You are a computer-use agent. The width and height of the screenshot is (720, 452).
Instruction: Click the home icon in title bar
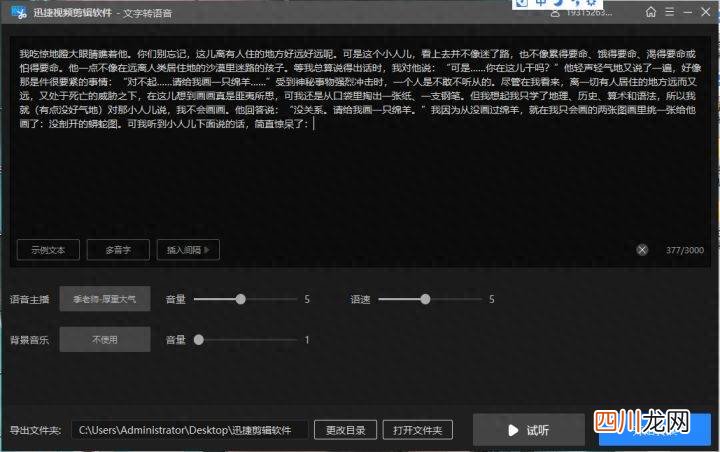point(651,12)
